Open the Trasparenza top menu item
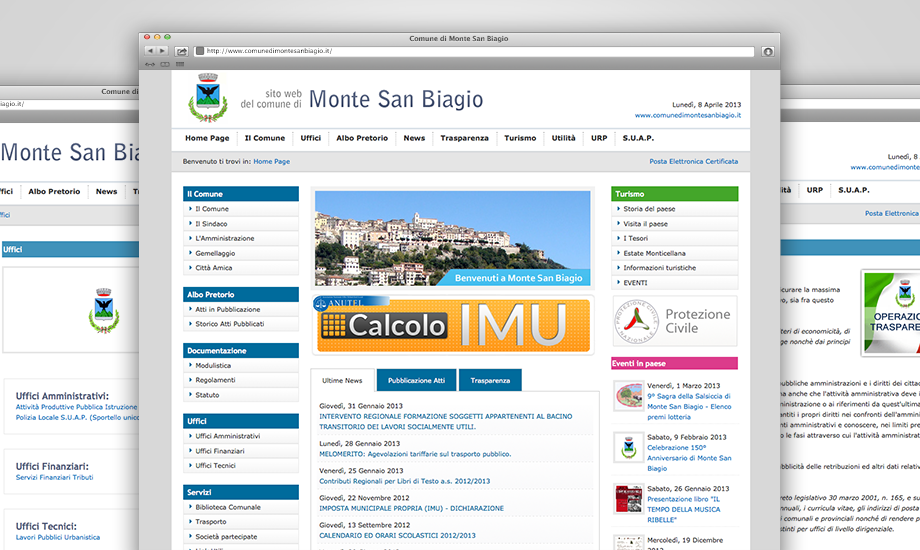920x550 pixels. [465, 138]
